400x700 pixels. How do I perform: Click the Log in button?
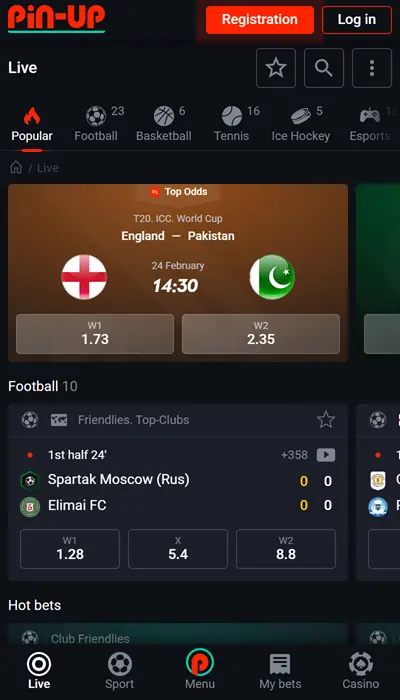[357, 20]
